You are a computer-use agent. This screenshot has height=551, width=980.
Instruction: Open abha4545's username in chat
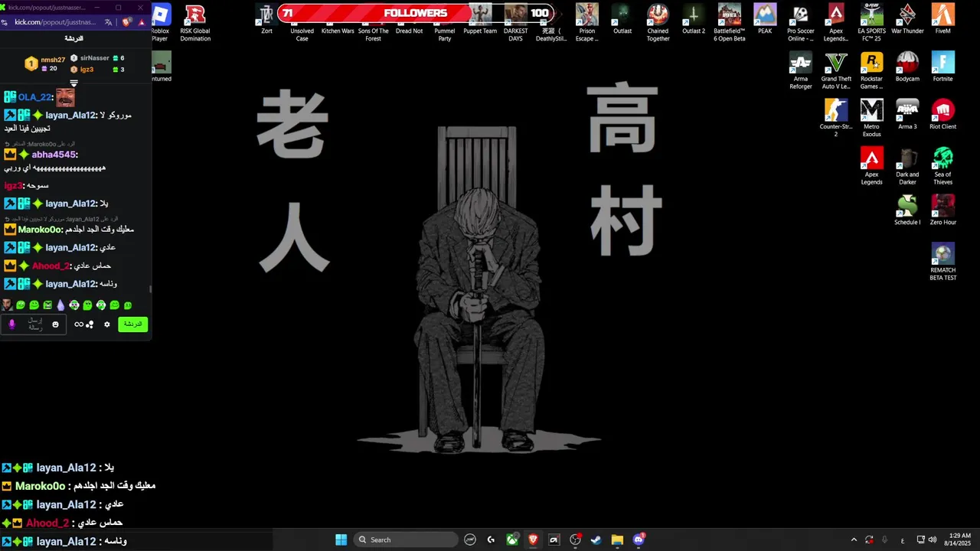[54, 155]
